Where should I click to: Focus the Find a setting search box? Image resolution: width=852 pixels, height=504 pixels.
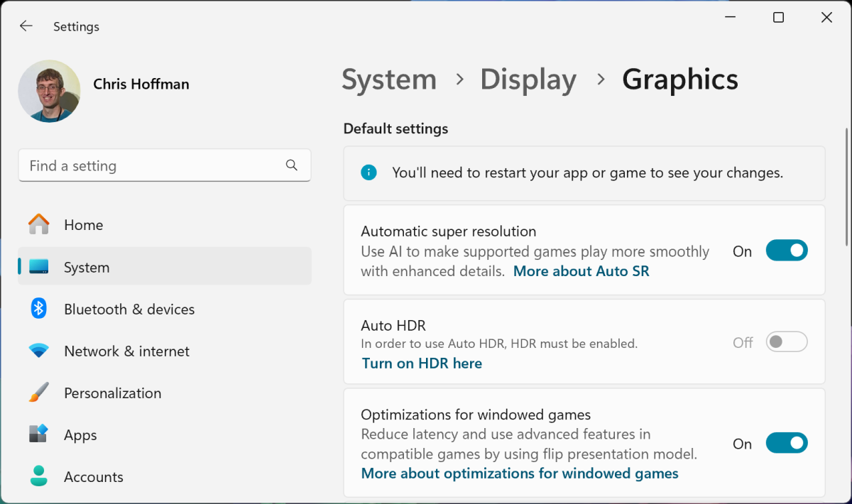click(x=165, y=165)
